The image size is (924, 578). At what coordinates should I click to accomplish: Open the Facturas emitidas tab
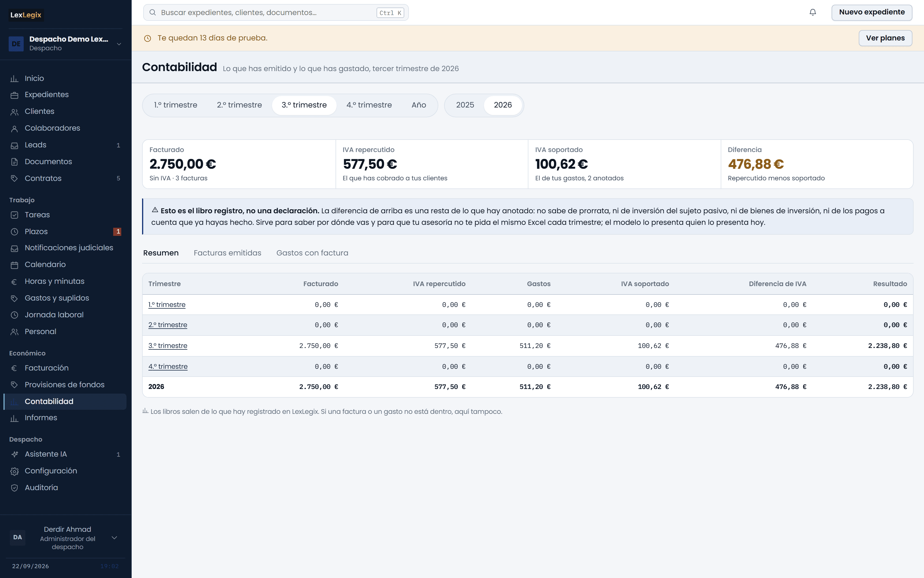click(227, 253)
